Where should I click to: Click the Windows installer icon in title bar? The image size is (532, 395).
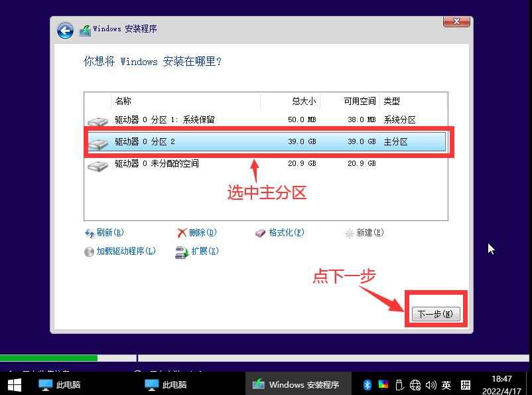[85, 29]
